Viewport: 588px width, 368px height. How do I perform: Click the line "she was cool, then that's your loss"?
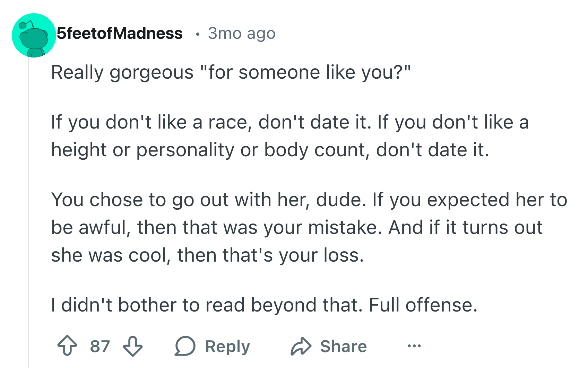[x=207, y=255]
